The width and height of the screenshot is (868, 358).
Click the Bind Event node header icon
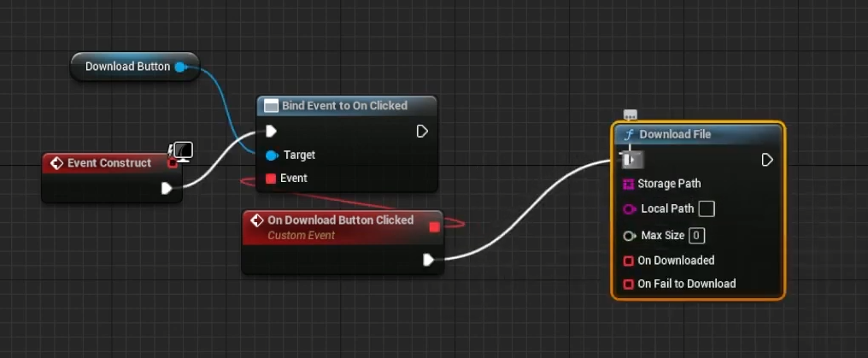[x=271, y=106]
